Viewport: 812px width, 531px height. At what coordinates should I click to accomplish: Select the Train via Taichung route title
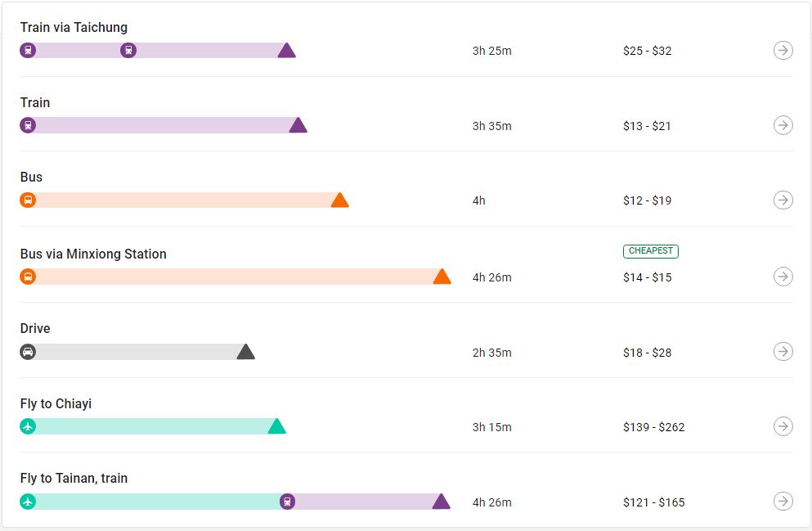(74, 27)
